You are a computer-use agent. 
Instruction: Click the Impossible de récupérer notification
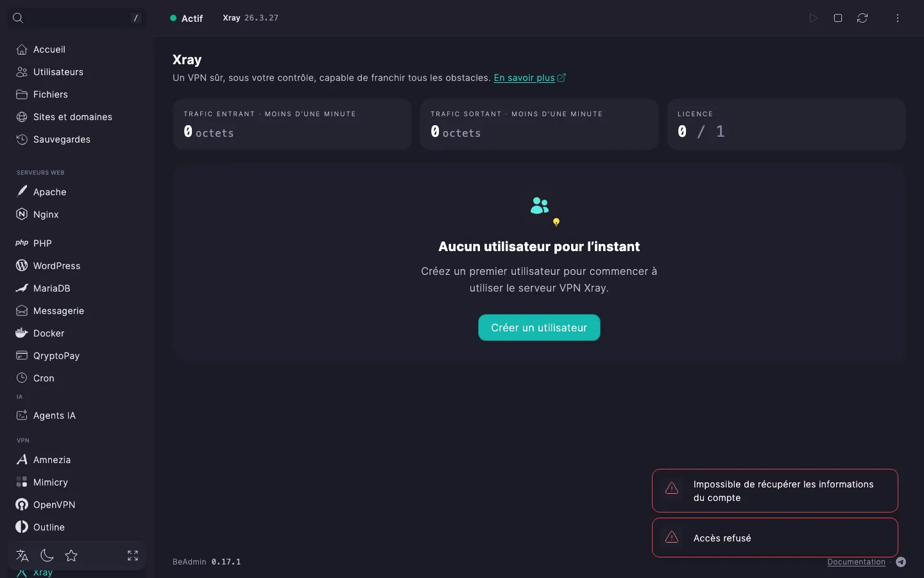775,491
